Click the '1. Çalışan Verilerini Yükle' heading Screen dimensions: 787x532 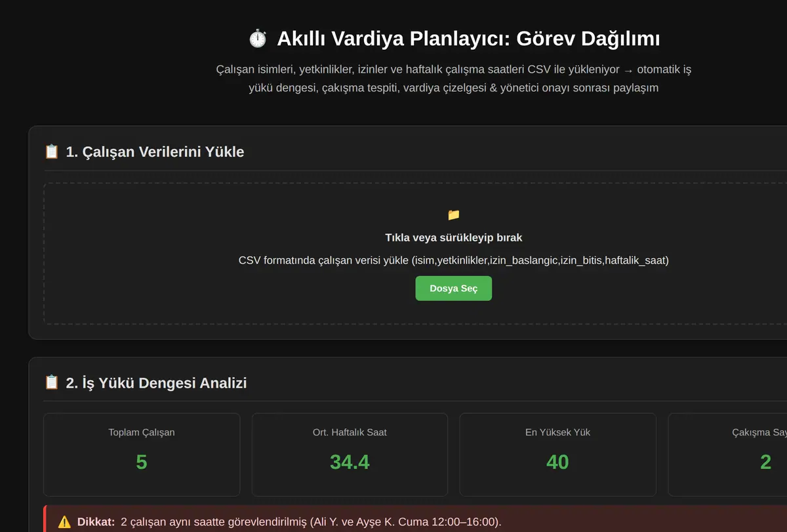155,152
